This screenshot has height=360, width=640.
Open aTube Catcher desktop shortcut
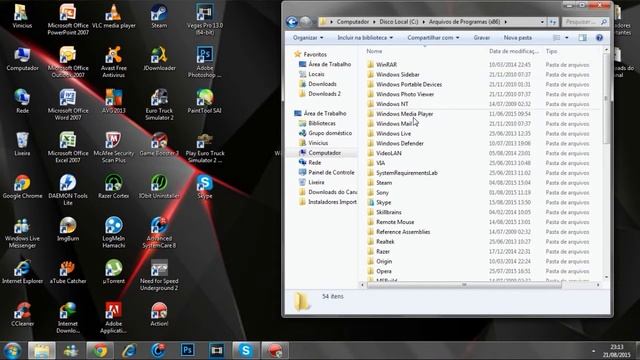coord(68,272)
